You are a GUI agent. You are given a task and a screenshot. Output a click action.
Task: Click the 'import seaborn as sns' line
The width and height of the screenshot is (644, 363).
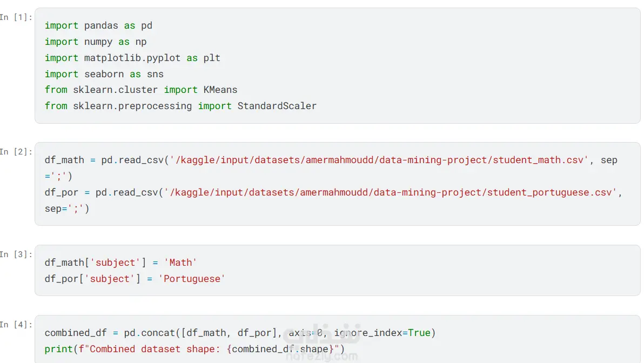104,75
